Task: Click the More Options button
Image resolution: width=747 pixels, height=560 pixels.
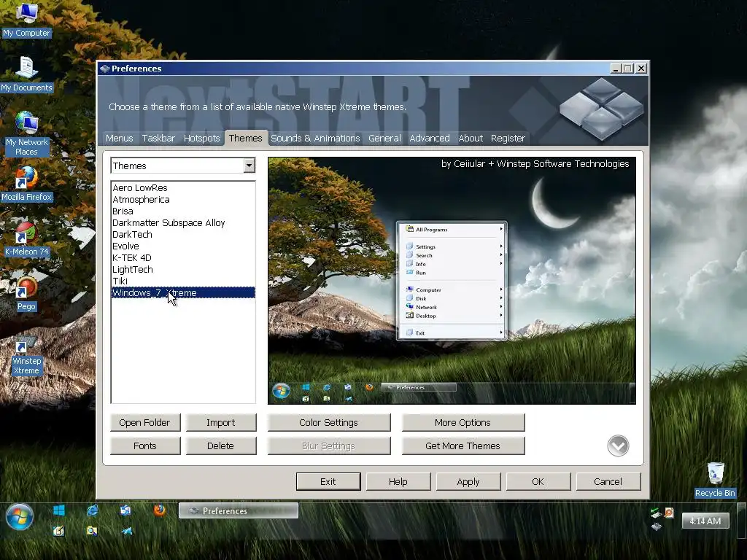Action: coord(463,422)
